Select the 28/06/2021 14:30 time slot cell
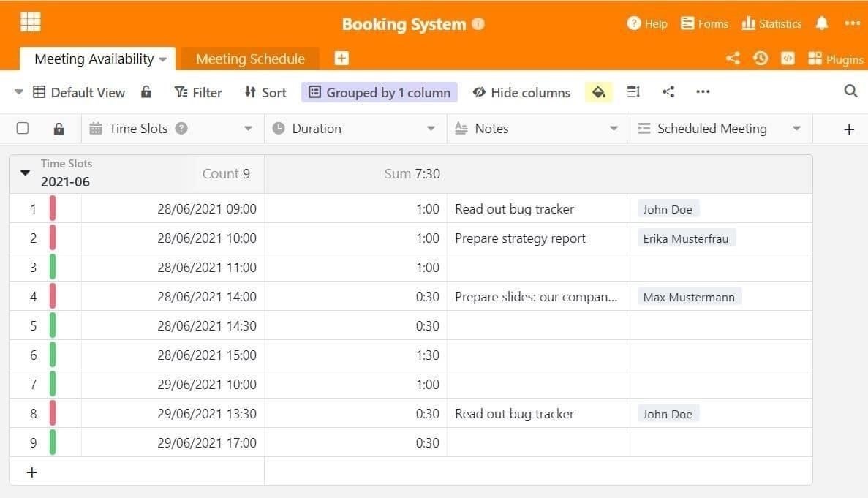The image size is (868, 498). (x=173, y=326)
